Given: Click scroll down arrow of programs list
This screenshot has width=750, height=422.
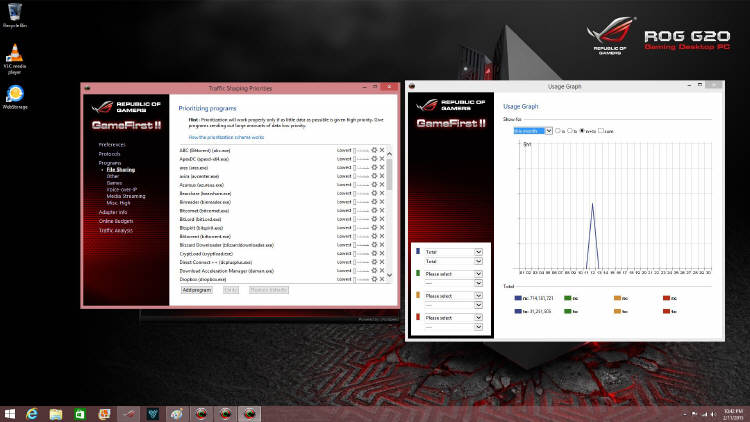Looking at the screenshot, I should click(x=389, y=275).
